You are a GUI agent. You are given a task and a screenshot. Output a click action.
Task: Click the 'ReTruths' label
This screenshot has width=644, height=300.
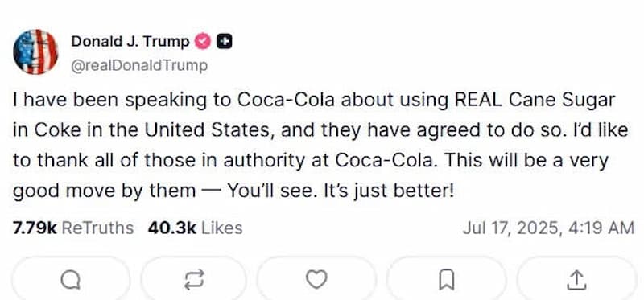(97, 228)
